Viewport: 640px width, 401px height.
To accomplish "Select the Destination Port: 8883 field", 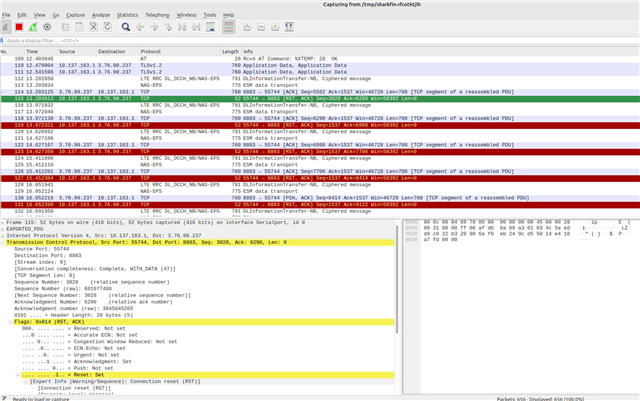I will tap(48, 256).
